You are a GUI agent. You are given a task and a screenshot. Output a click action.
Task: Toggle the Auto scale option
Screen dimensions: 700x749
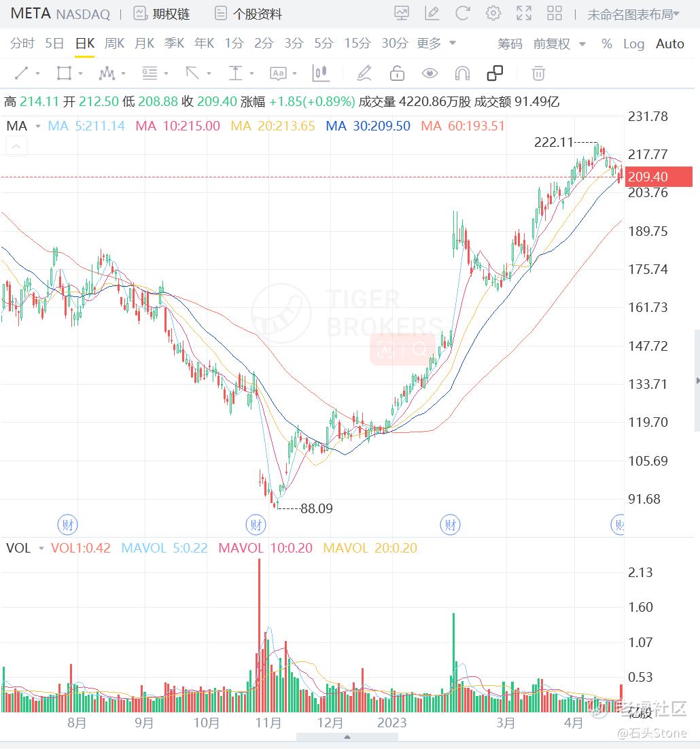670,44
